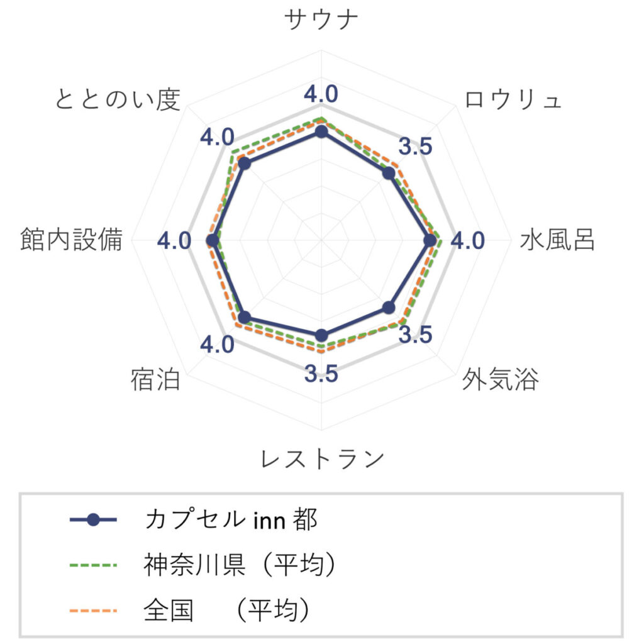This screenshot has height=644, width=644.
Task: Click the ロウリュ axis label
Action: 513,100
